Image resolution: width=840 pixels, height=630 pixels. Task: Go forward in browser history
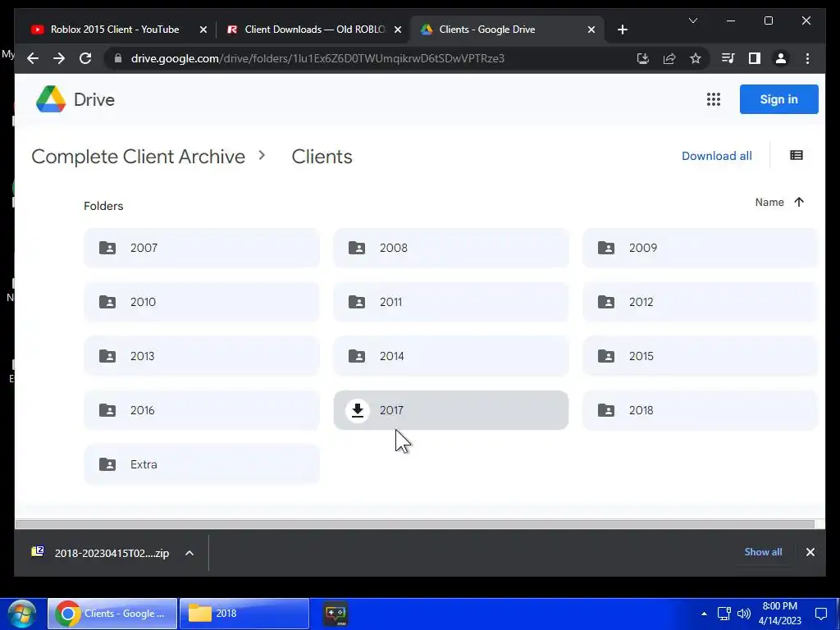click(59, 58)
